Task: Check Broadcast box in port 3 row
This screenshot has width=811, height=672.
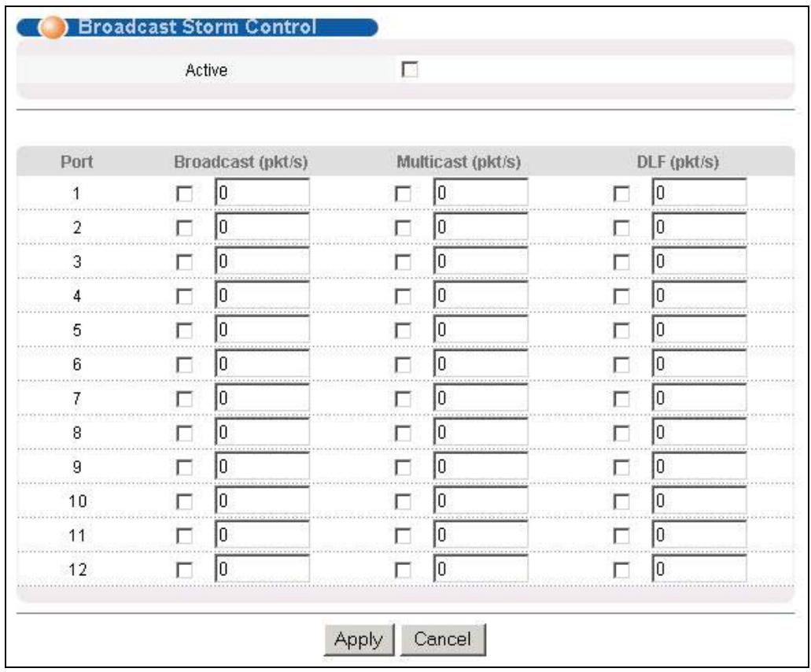Action: (x=184, y=262)
